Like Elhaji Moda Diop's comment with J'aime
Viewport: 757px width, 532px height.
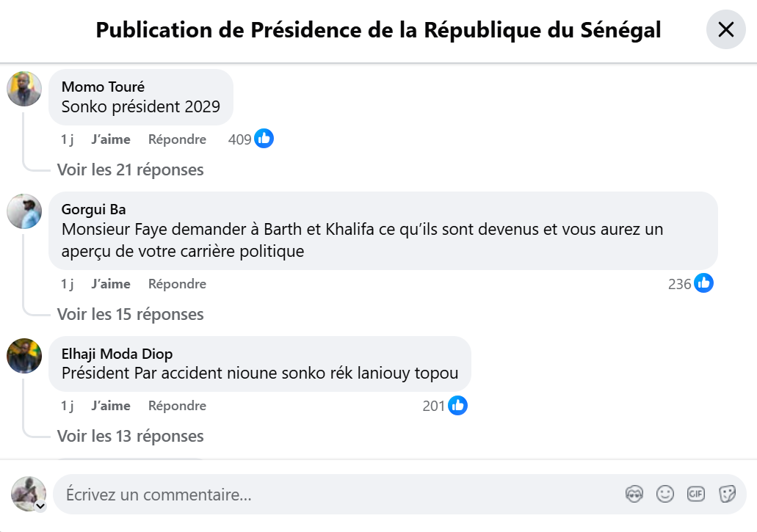click(x=111, y=406)
